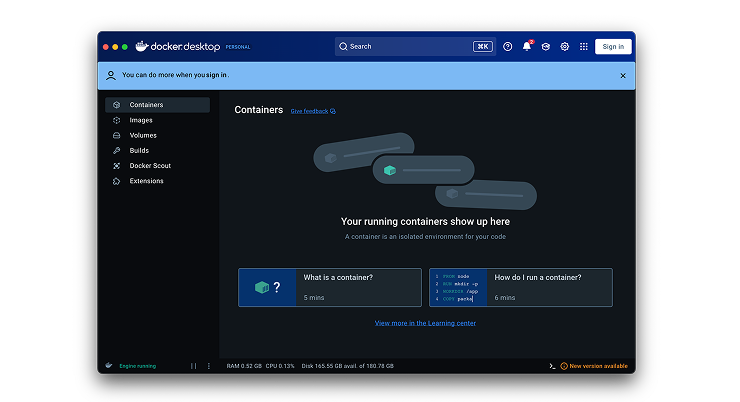740x402 pixels.
Task: Click CPU 0.13% status entry
Action: [x=280, y=366]
